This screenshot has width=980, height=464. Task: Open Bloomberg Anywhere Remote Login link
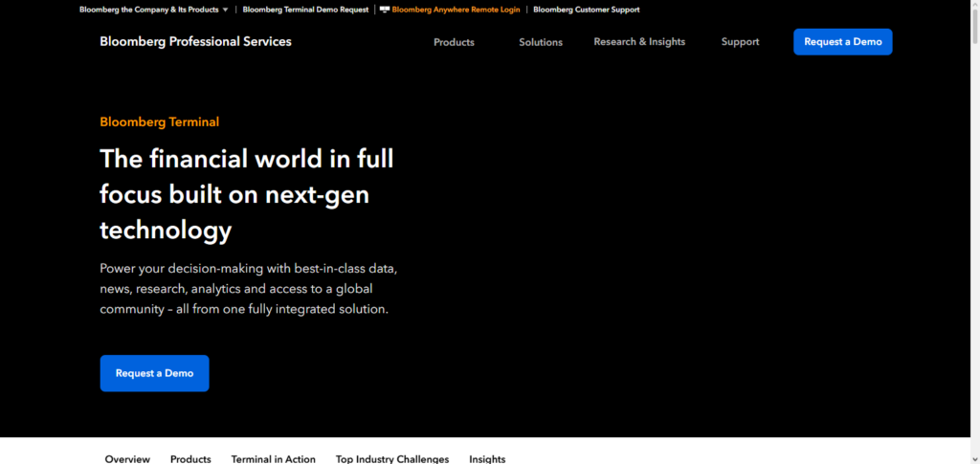pyautogui.click(x=456, y=10)
